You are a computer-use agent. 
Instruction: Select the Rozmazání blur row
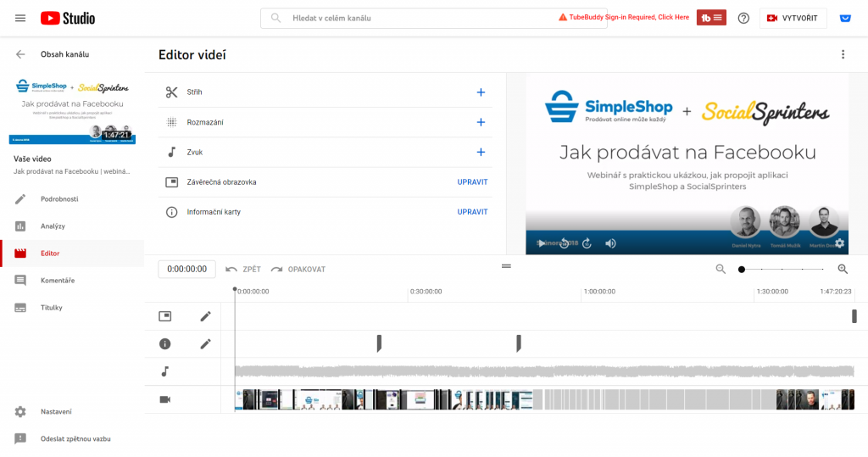[x=325, y=122]
